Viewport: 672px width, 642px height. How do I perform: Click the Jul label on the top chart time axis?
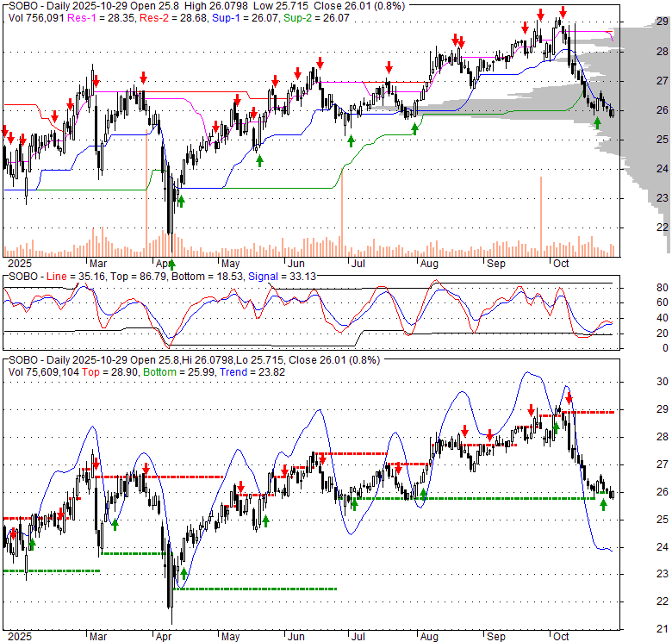(358, 264)
